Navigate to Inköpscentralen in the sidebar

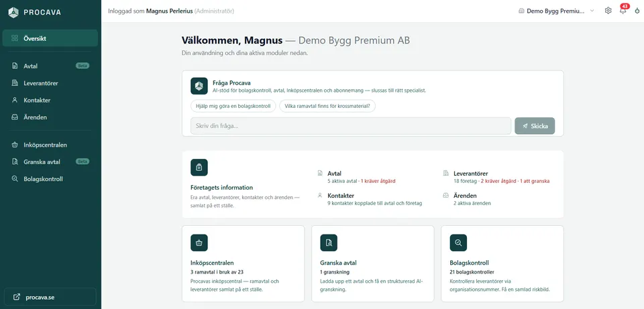(x=50, y=145)
